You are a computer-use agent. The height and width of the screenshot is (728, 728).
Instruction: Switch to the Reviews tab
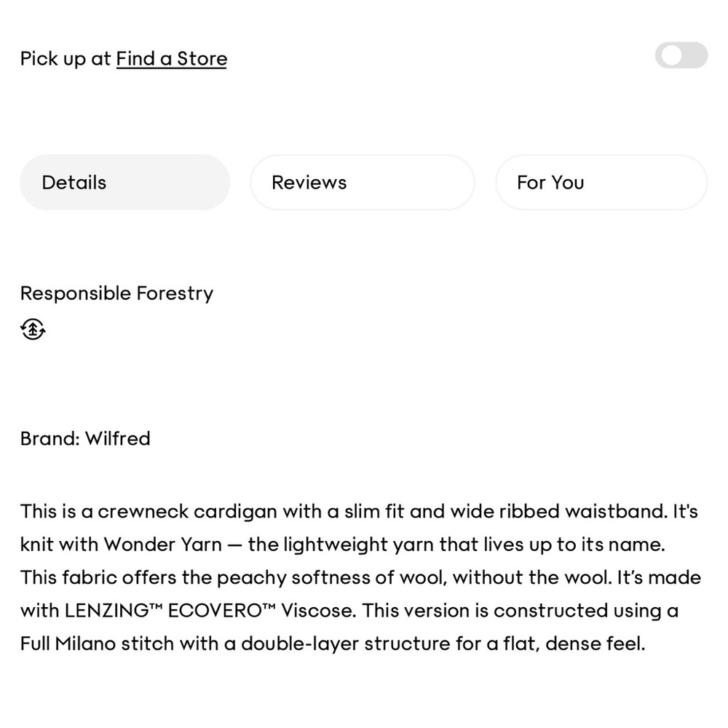point(363,183)
